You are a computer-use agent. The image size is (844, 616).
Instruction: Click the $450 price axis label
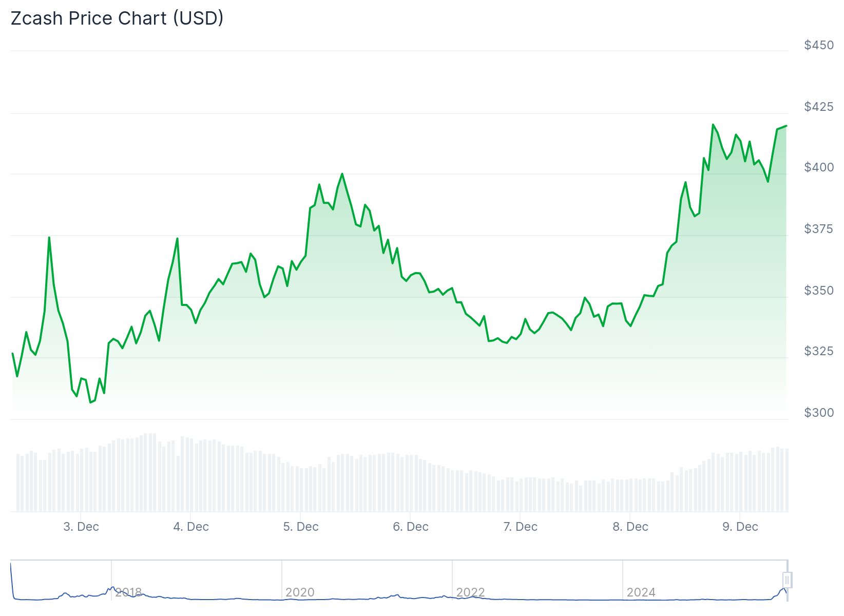click(x=819, y=45)
